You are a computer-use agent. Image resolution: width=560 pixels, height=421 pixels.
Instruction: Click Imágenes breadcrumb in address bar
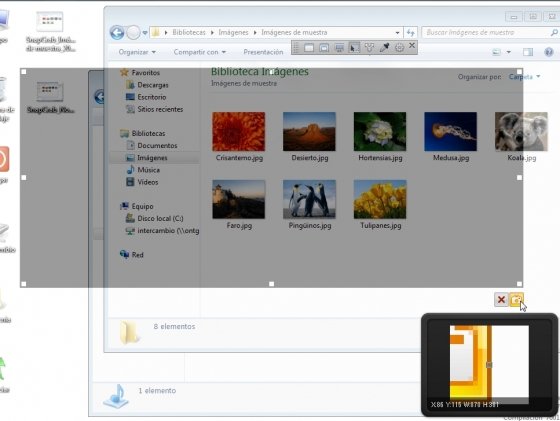(233, 32)
